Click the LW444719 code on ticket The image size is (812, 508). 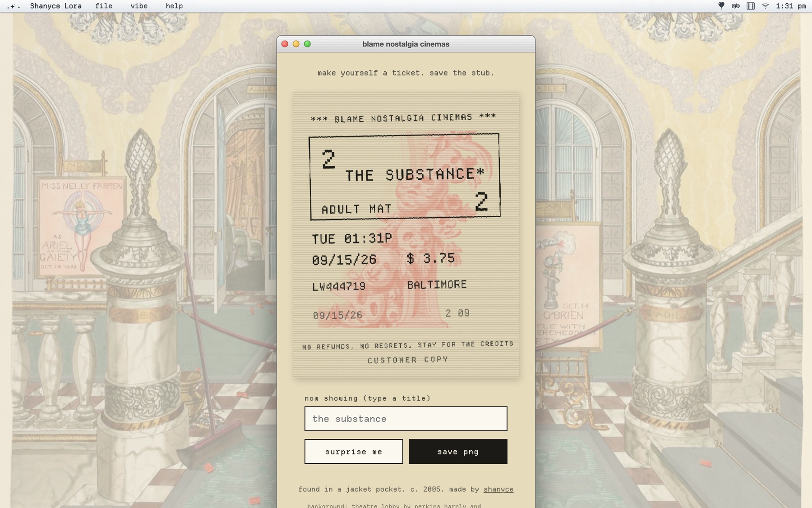point(339,286)
